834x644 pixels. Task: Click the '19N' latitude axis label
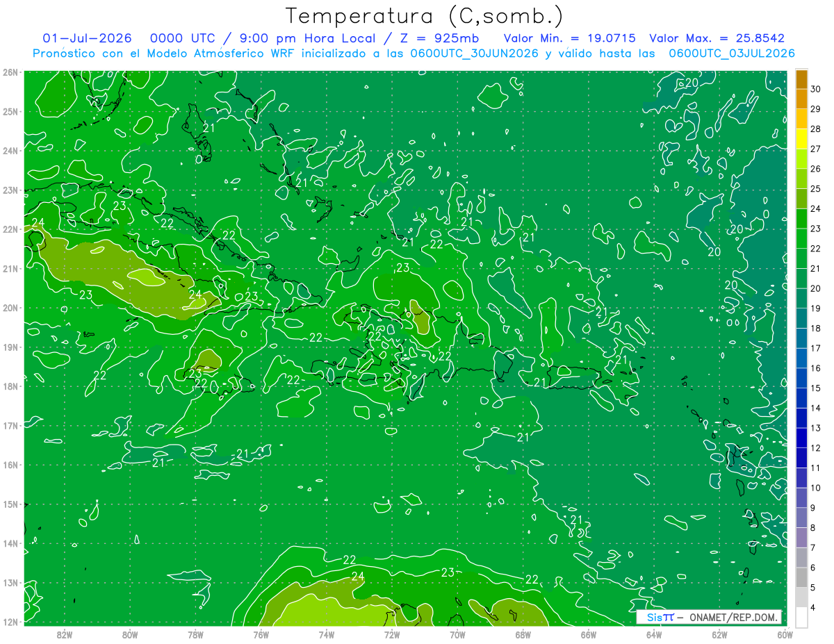10,347
